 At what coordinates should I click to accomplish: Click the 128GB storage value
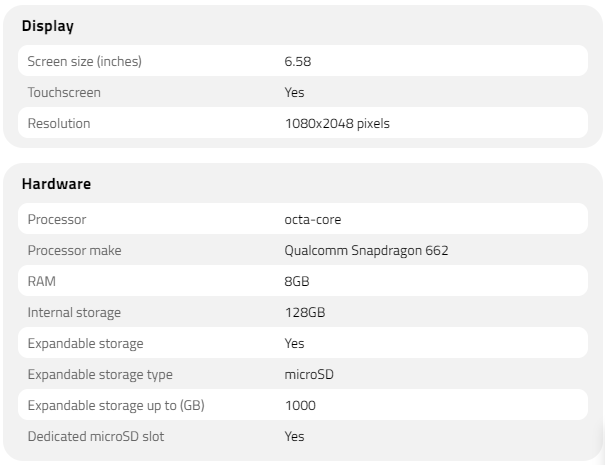click(304, 312)
